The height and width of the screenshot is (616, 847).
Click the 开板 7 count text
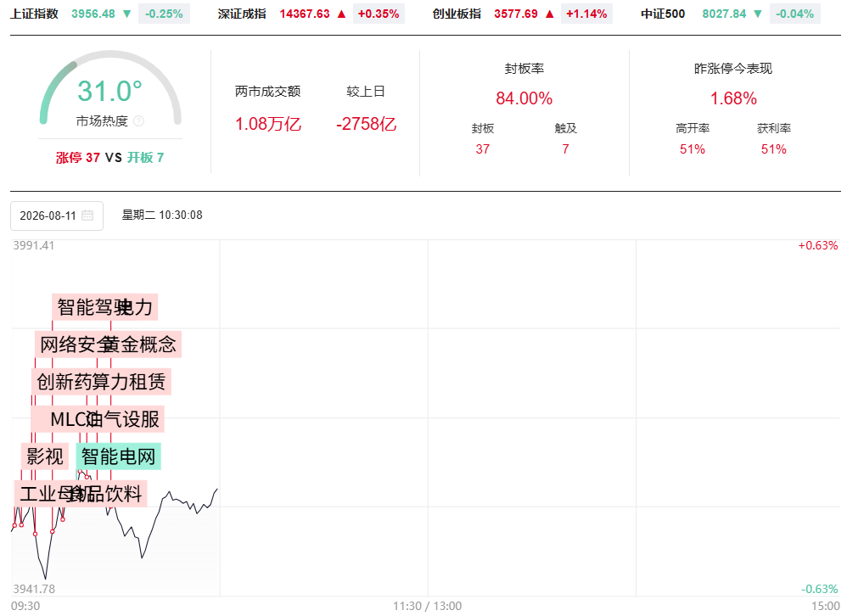point(145,158)
